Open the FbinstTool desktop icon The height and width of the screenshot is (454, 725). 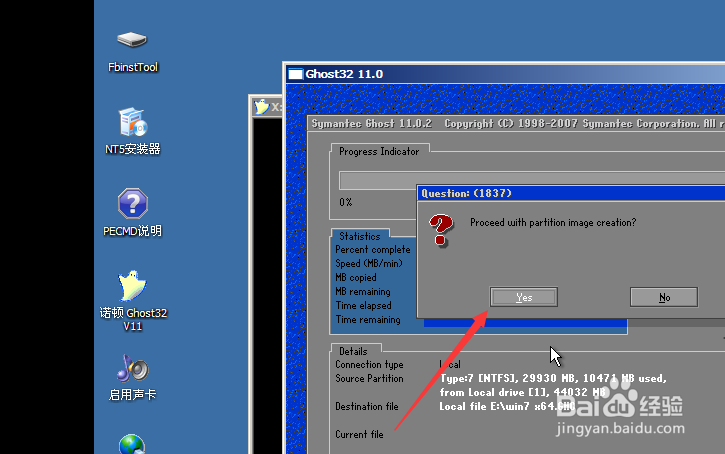coord(132,51)
